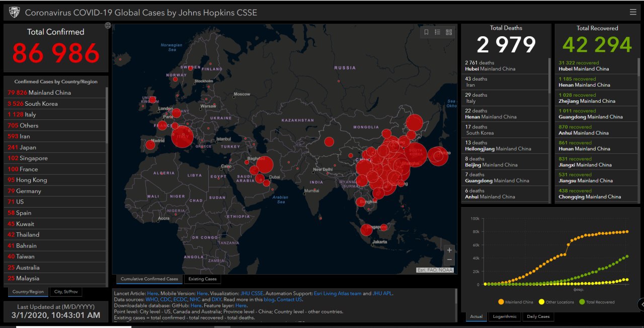Open the WHO data source link
644x328 pixels.
coord(151,299)
